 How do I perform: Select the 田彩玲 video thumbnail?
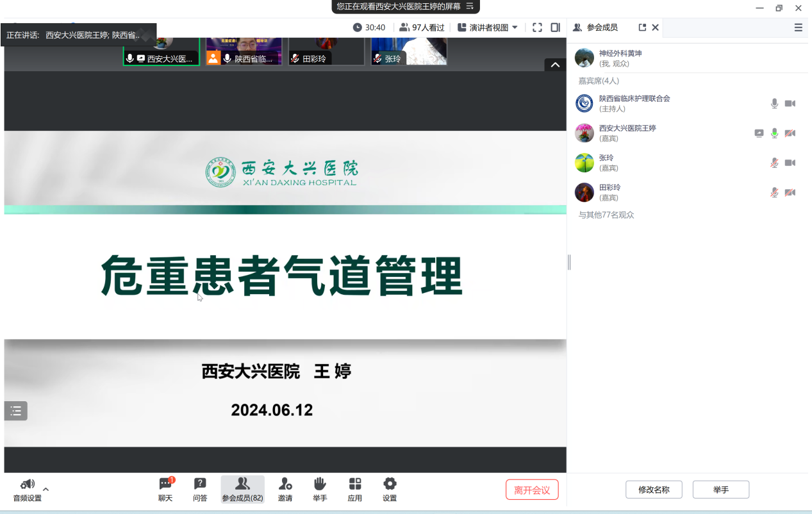pos(326,51)
